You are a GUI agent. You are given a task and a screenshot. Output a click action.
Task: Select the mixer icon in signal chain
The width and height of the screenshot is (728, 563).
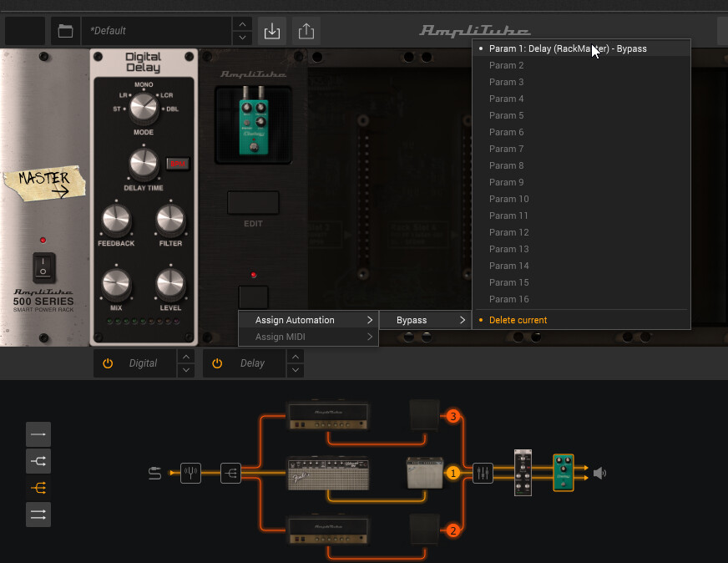point(483,474)
